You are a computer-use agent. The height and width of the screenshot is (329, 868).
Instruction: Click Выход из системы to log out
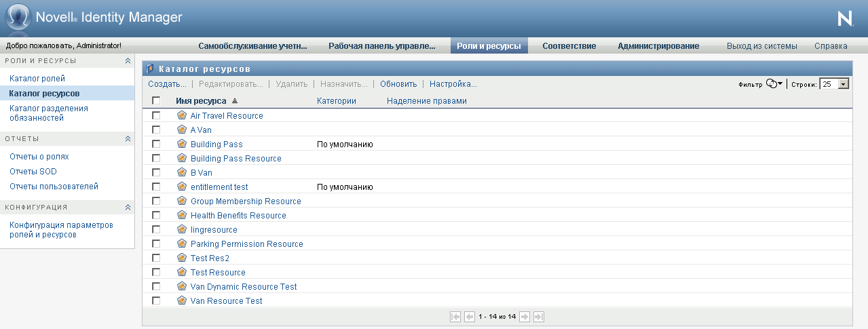[x=761, y=46]
